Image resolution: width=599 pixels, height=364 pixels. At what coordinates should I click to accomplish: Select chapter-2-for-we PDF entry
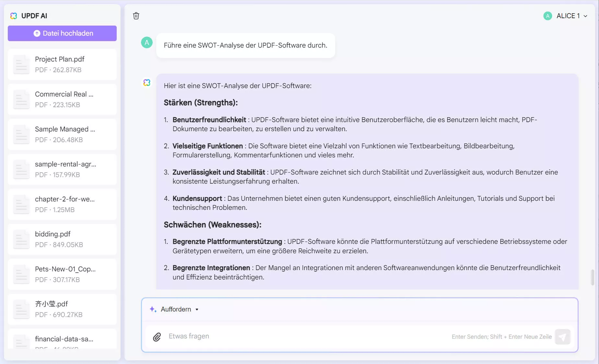coord(62,204)
